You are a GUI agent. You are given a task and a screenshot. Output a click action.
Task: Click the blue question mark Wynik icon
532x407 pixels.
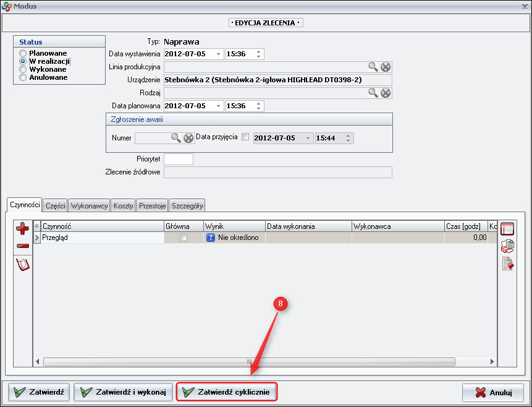pyautogui.click(x=211, y=238)
